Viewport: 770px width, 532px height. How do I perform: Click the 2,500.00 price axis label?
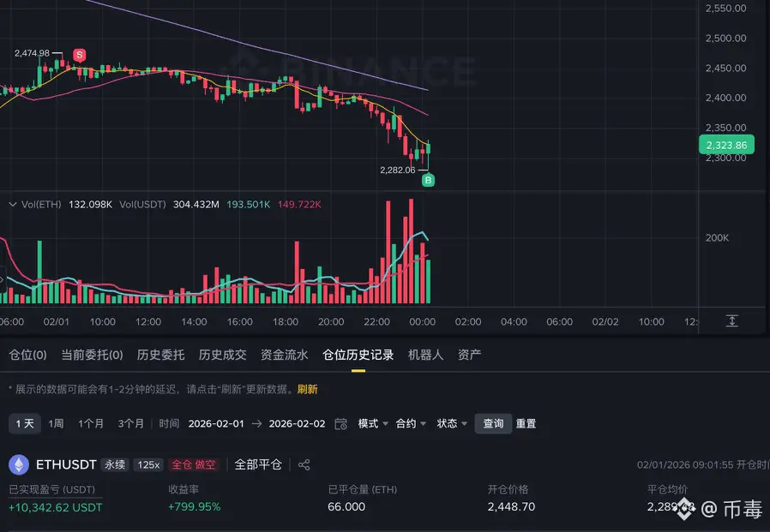(725, 39)
